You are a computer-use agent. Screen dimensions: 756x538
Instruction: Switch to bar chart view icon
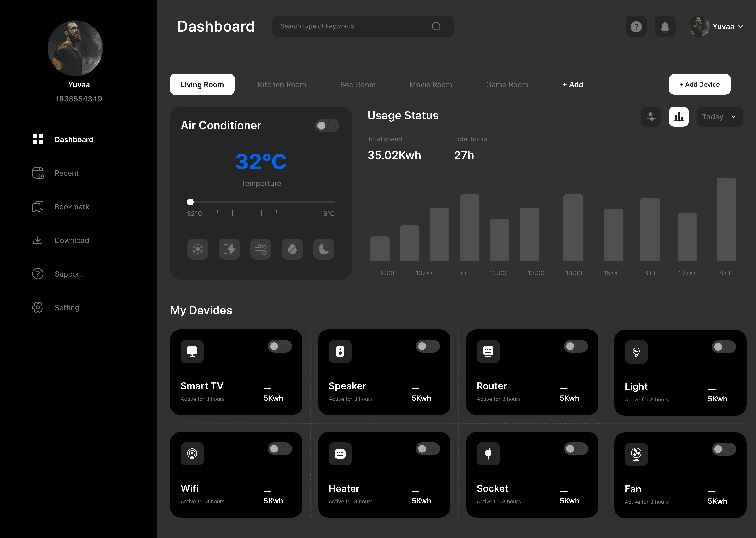click(x=679, y=117)
